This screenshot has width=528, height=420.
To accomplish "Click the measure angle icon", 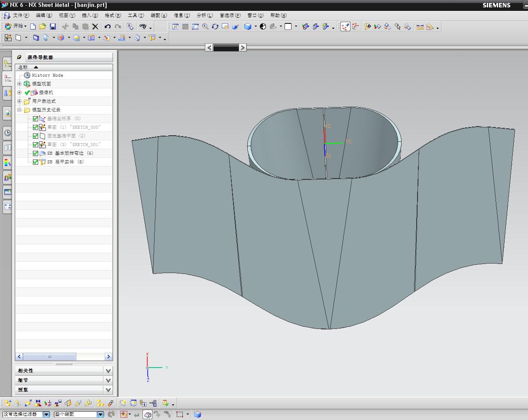I will click(x=430, y=26).
